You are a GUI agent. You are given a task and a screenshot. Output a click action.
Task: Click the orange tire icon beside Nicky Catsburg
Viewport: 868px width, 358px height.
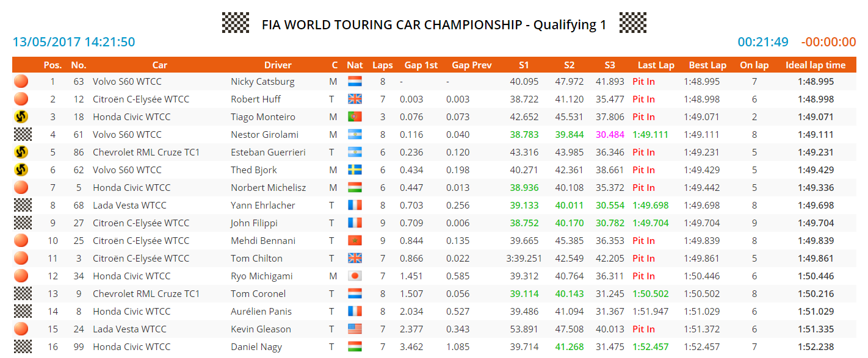21,81
